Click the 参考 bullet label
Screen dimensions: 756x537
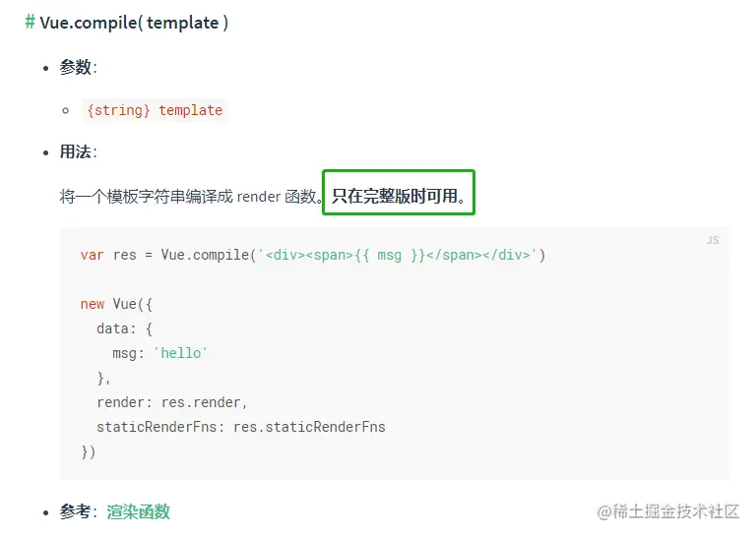click(x=75, y=511)
